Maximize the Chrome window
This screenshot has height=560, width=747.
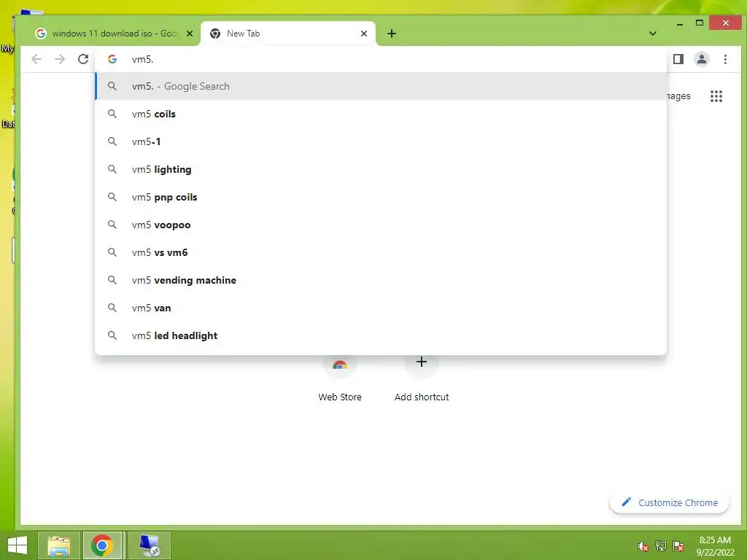point(700,23)
